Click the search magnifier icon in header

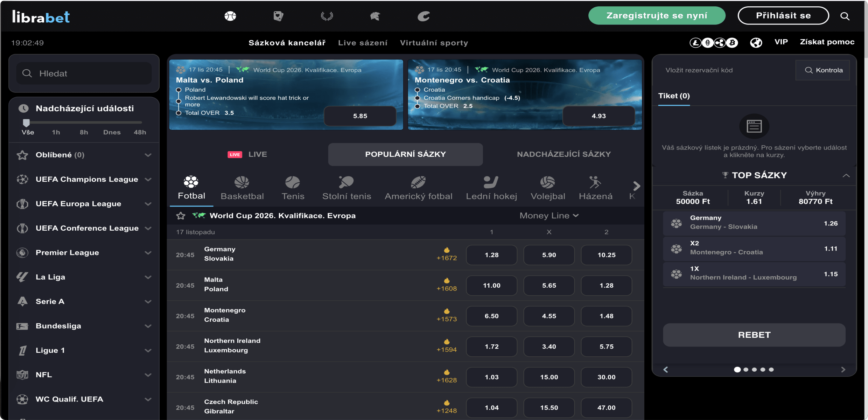[x=845, y=16]
